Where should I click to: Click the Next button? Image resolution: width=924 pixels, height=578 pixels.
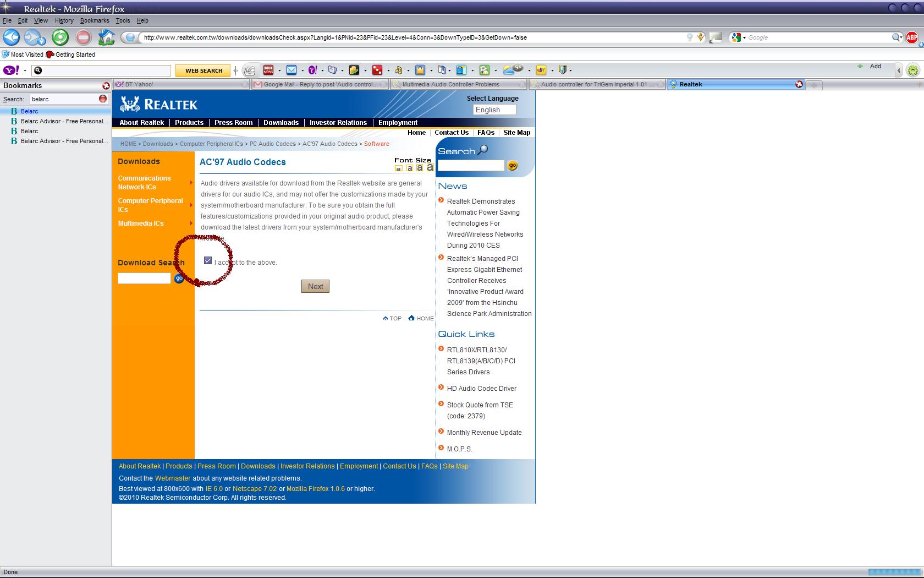pyautogui.click(x=315, y=286)
